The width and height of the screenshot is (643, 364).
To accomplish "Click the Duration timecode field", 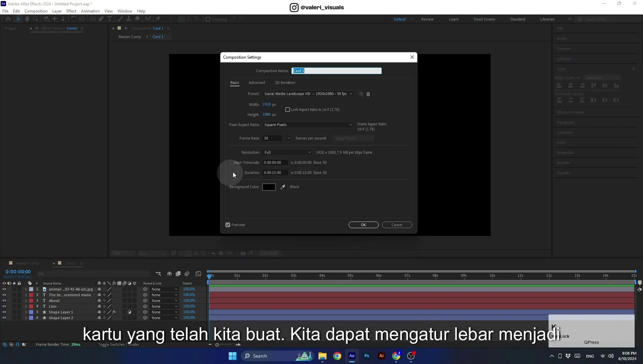I will click(275, 173).
